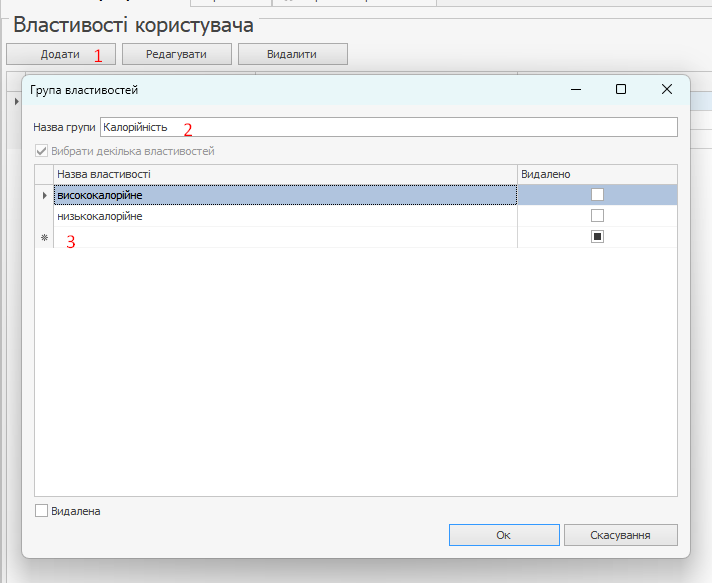Toggle the Вибрати декілька властивостей checkbox

click(x=42, y=151)
